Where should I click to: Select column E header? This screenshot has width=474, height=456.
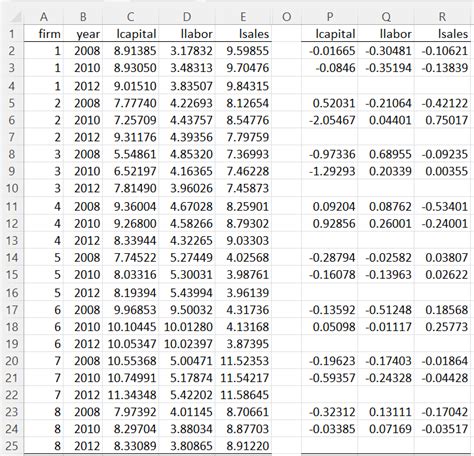coord(243,17)
